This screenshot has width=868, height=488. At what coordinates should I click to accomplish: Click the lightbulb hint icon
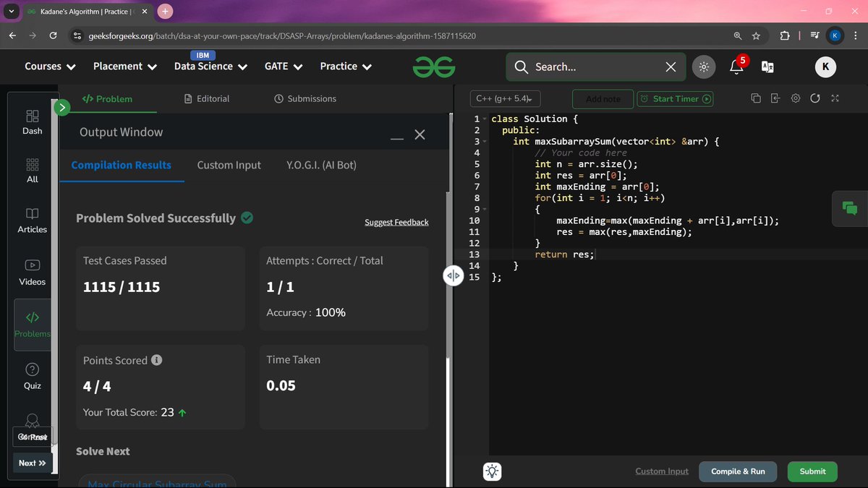pyautogui.click(x=493, y=471)
